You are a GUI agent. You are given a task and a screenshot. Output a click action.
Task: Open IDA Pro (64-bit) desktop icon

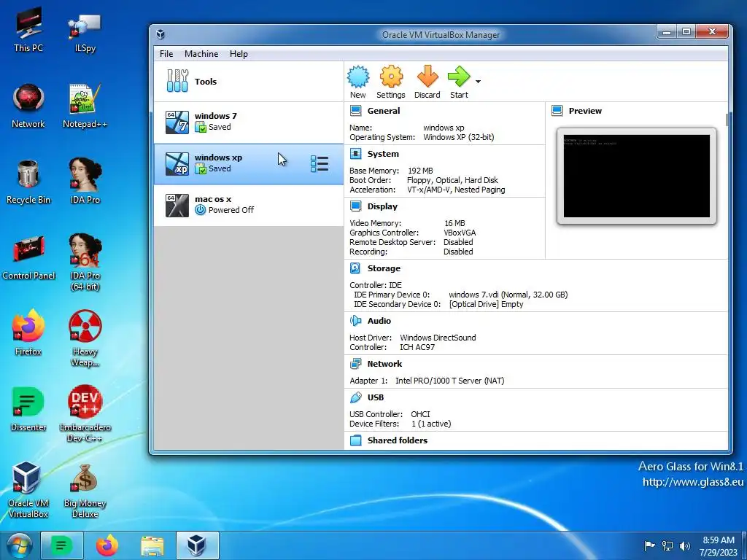[x=85, y=262]
